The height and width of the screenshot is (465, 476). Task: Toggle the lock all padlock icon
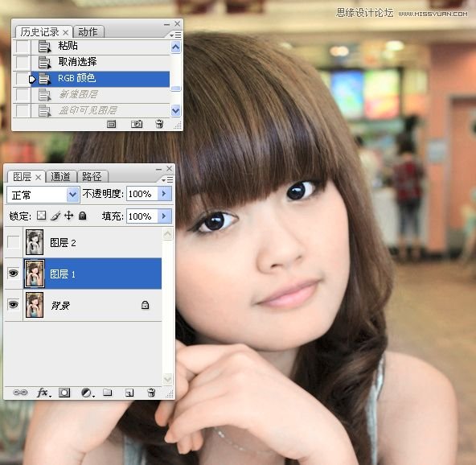point(82,216)
